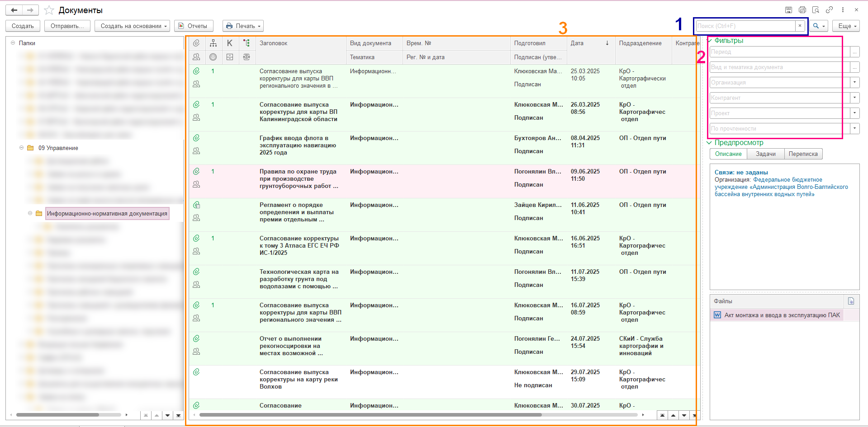Click the save (floppy disk) icon
This screenshot has width=868, height=427.
pyautogui.click(x=788, y=10)
